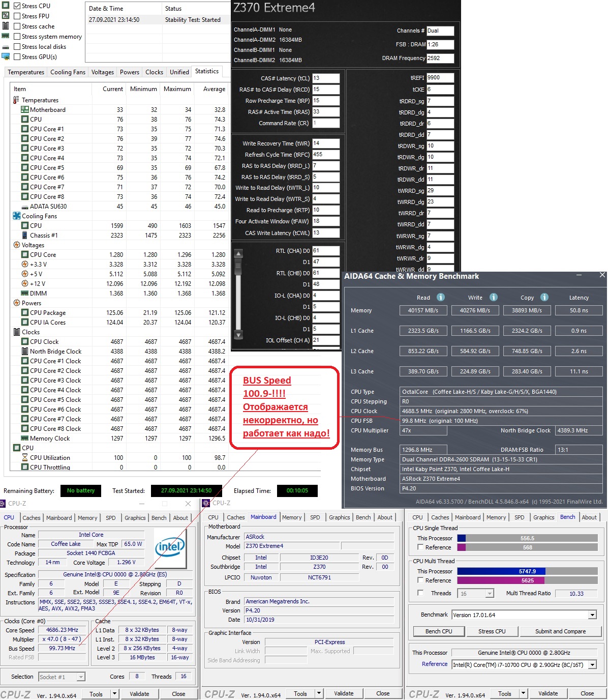The width and height of the screenshot is (608, 700).
Task: Open the Reference CPU i7-10700 dropdown
Action: tap(592, 664)
